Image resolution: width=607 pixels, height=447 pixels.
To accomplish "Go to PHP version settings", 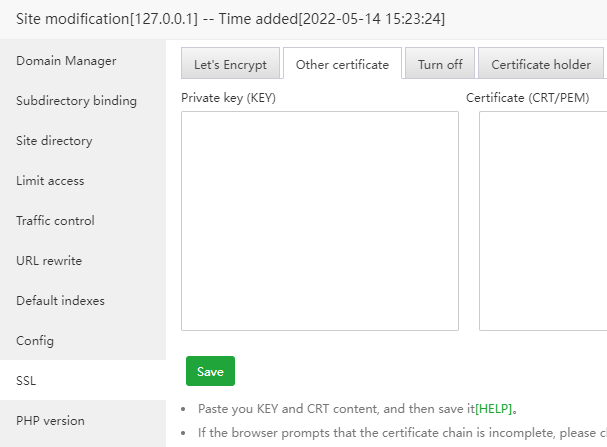I will coord(50,421).
